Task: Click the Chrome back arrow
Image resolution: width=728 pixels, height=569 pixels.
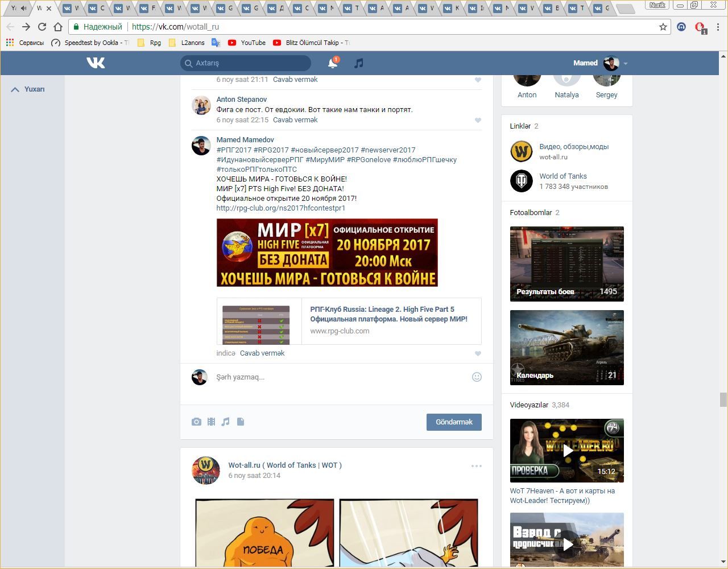Action: point(10,27)
